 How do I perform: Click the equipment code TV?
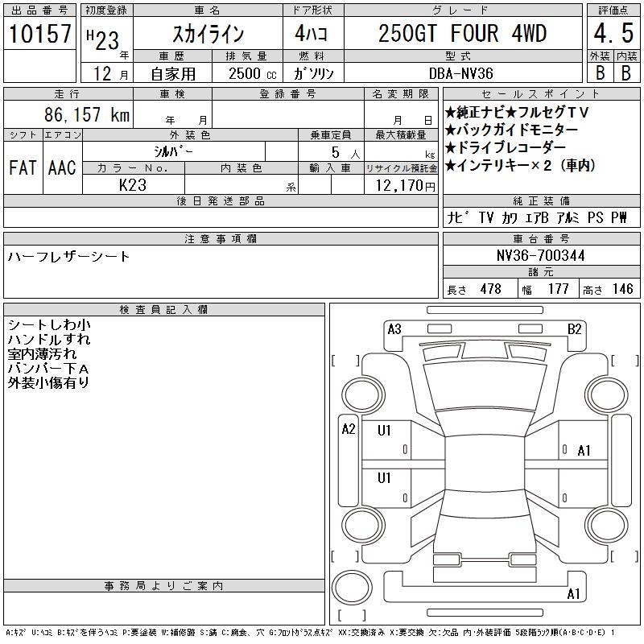coord(486,217)
